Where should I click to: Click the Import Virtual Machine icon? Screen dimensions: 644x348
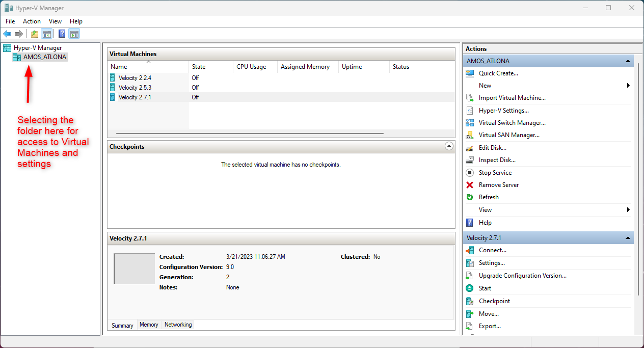470,98
